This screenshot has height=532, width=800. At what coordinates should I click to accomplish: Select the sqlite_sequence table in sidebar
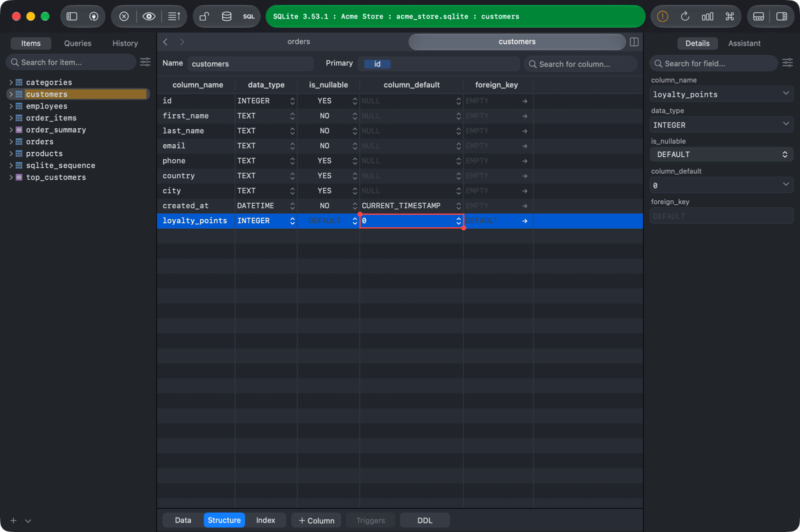pos(60,165)
